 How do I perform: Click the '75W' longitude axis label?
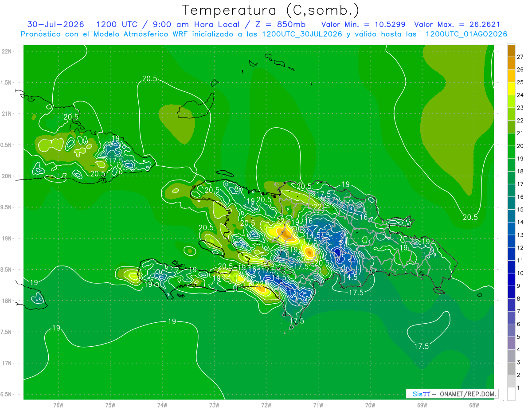click(110, 405)
